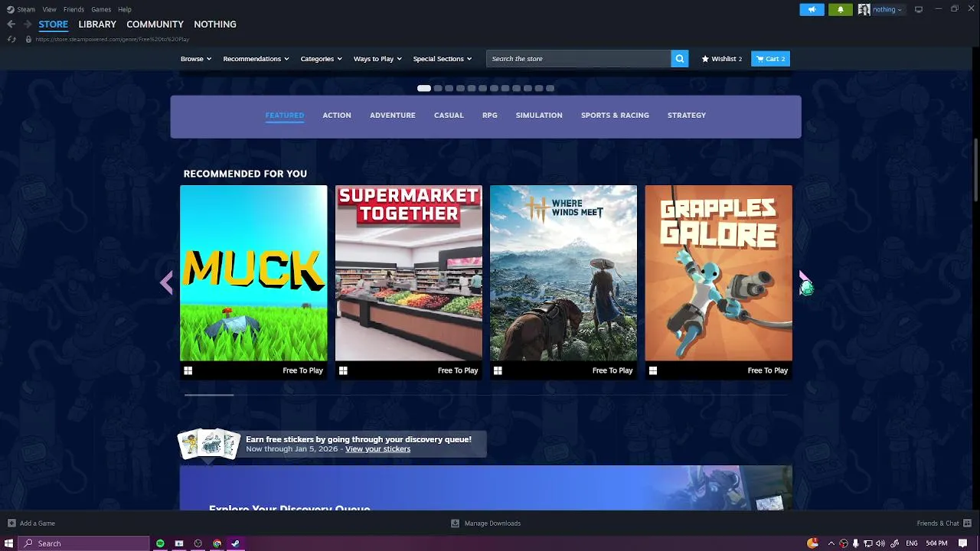Go forward with the forward arrow
980x551 pixels.
tap(28, 24)
